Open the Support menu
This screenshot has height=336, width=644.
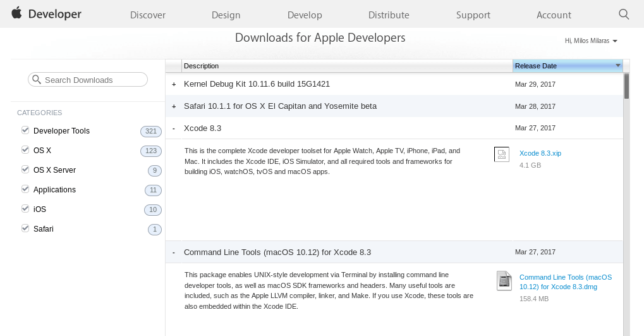[473, 15]
